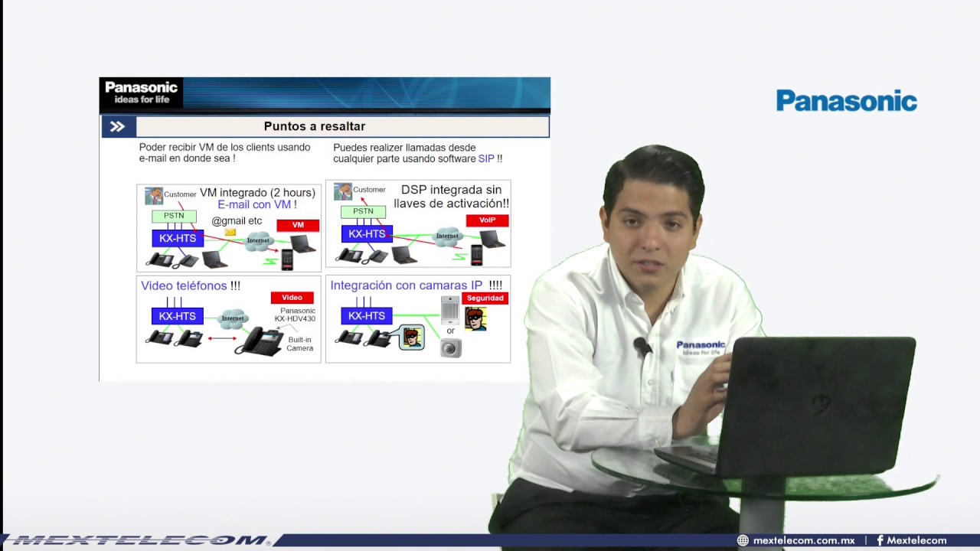Click the smartphone icon in the VM diagram

287,259
